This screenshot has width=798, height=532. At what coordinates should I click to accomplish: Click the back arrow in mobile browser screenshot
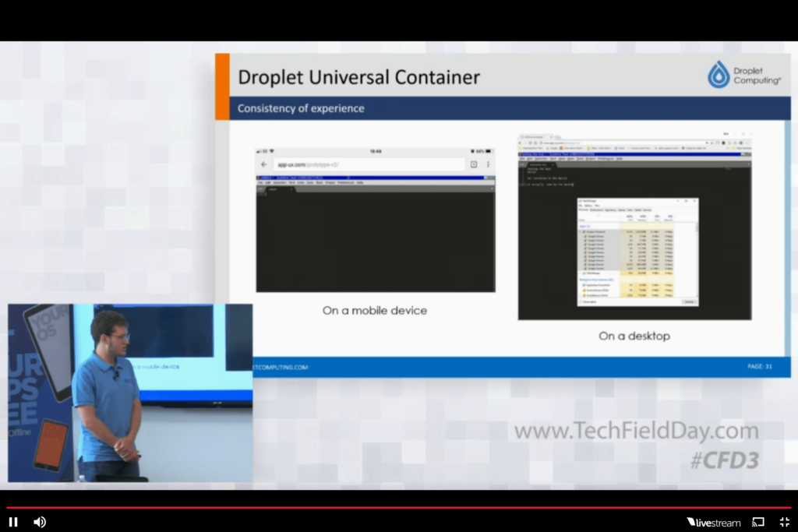(x=263, y=164)
